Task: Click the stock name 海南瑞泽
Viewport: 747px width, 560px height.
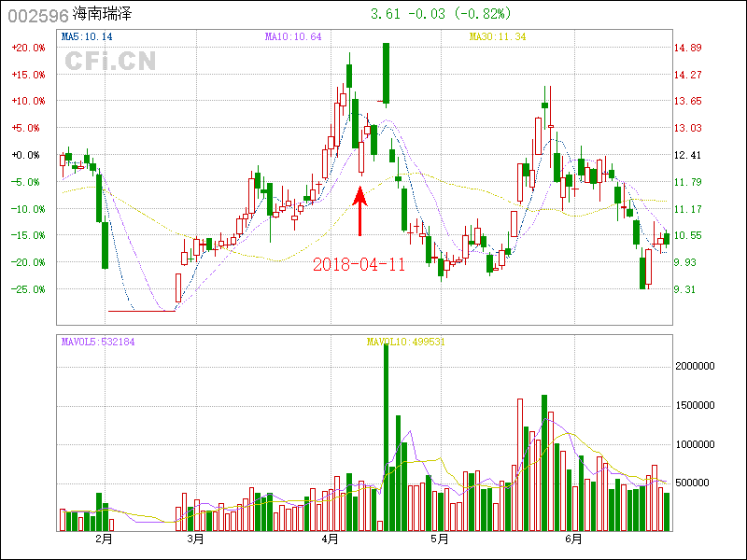Action: 104,16
